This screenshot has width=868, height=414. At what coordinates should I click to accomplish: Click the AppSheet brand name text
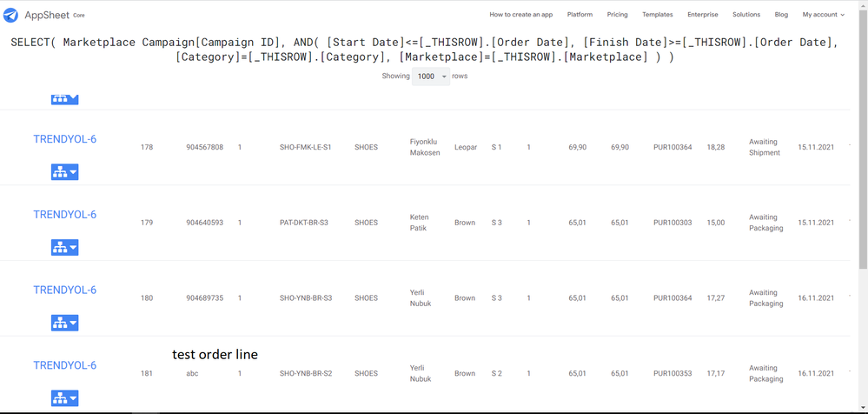click(47, 15)
